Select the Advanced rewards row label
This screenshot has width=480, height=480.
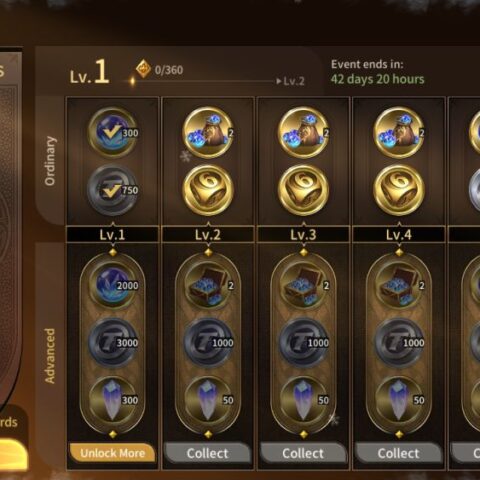click(50, 356)
